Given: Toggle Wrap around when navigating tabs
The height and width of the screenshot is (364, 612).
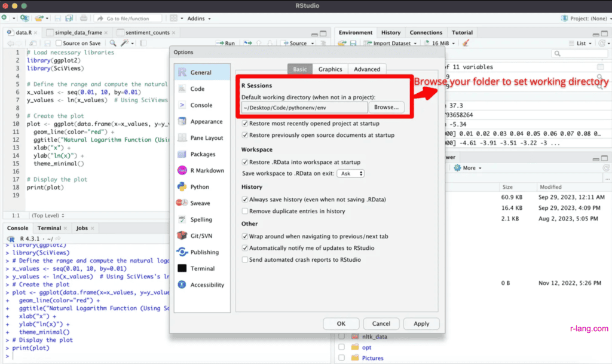Looking at the screenshot, I should point(244,236).
